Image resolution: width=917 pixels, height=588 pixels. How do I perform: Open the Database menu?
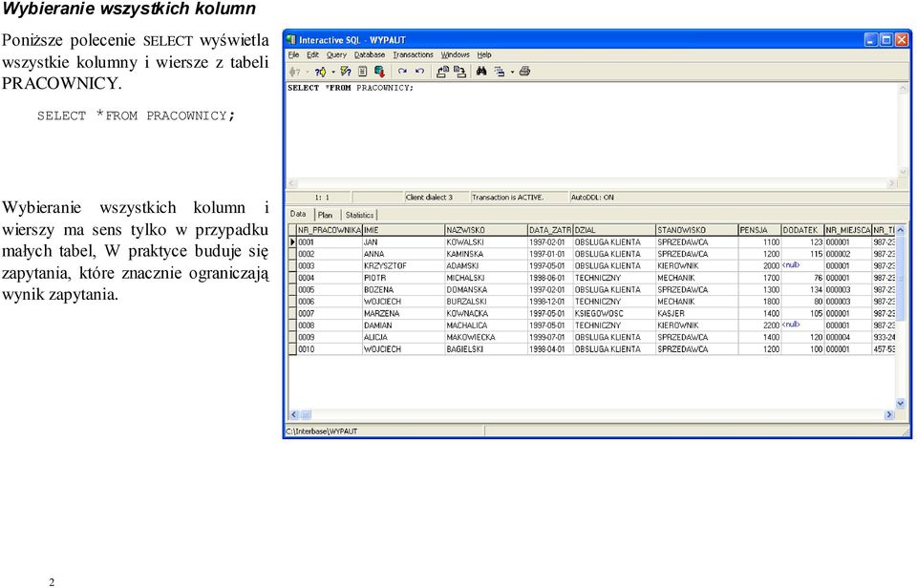click(370, 55)
